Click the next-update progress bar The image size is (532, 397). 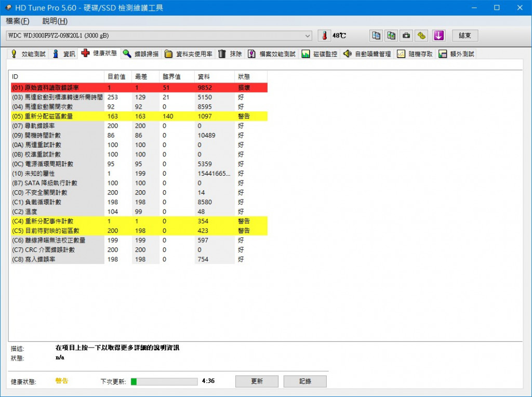164,381
